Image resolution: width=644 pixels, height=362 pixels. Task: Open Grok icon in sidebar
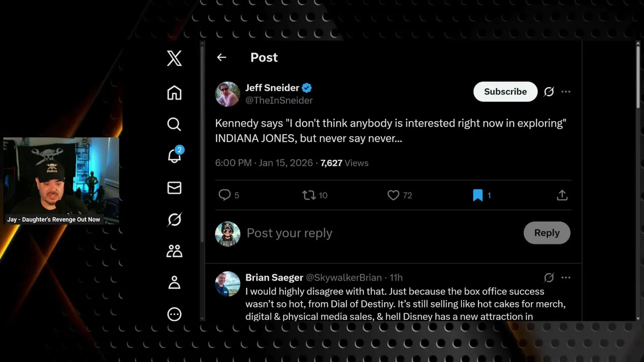pyautogui.click(x=174, y=220)
